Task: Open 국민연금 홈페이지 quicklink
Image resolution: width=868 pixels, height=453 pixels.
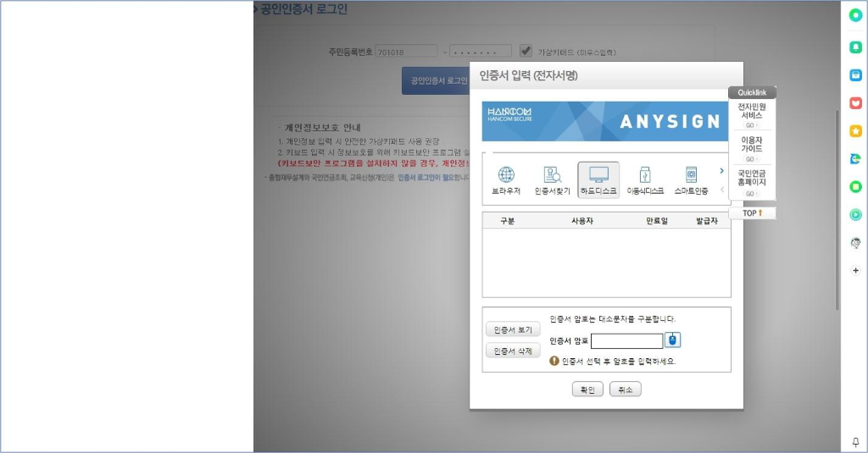Action: (752, 182)
